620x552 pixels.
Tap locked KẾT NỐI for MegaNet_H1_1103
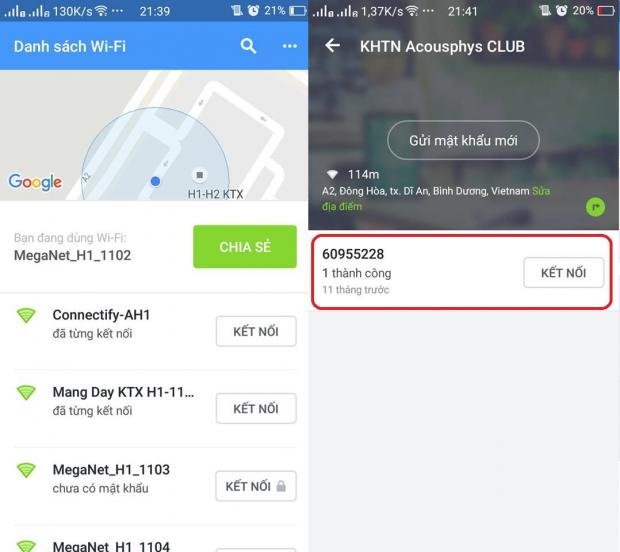point(256,486)
